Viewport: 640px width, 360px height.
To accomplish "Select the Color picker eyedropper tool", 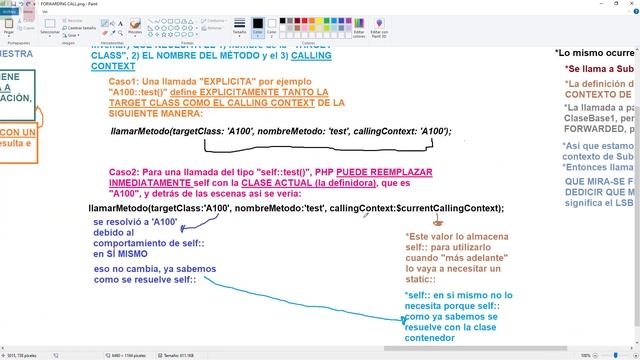I will 113,32.
